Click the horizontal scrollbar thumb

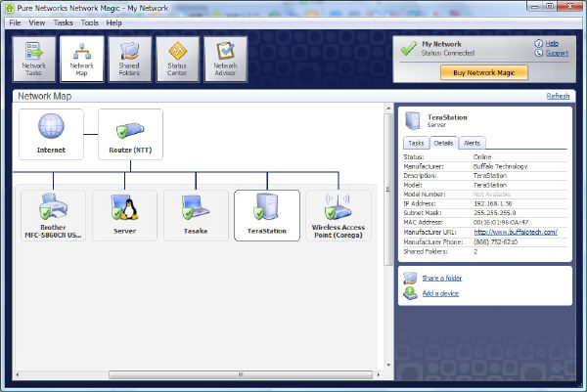point(241,374)
